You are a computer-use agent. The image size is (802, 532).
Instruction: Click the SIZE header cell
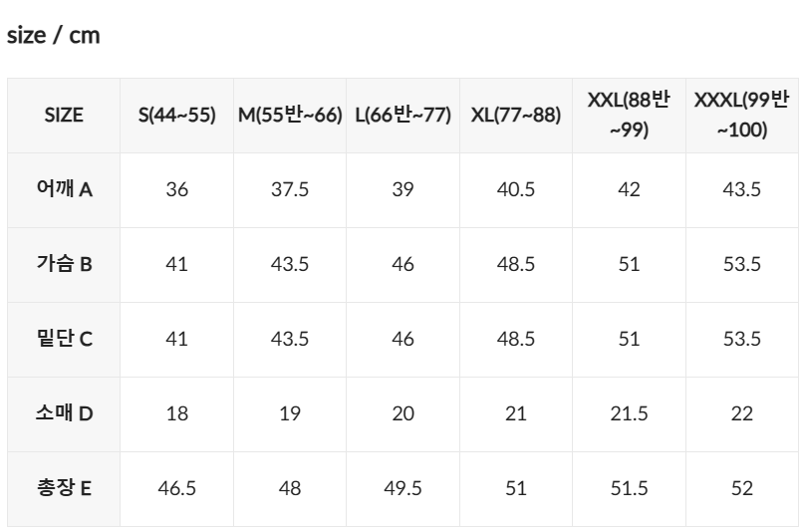(x=64, y=116)
